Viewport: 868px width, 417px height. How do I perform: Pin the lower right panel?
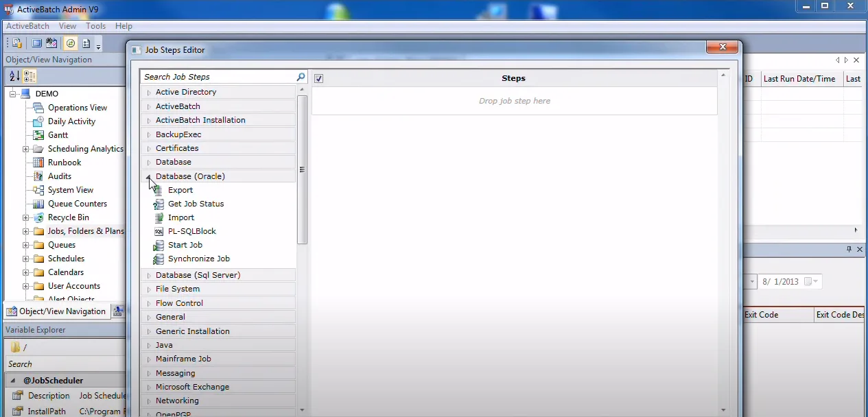[849, 250]
